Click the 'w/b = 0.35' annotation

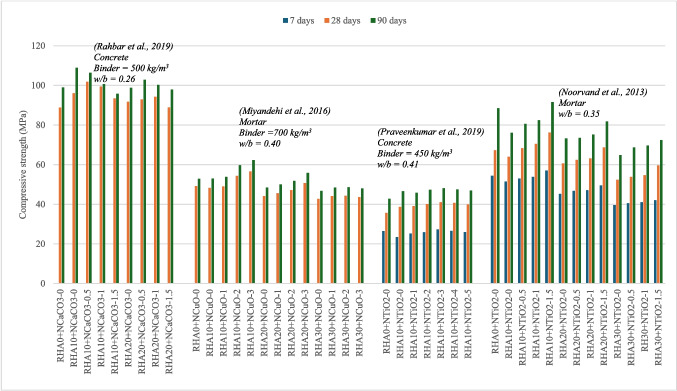tap(579, 114)
